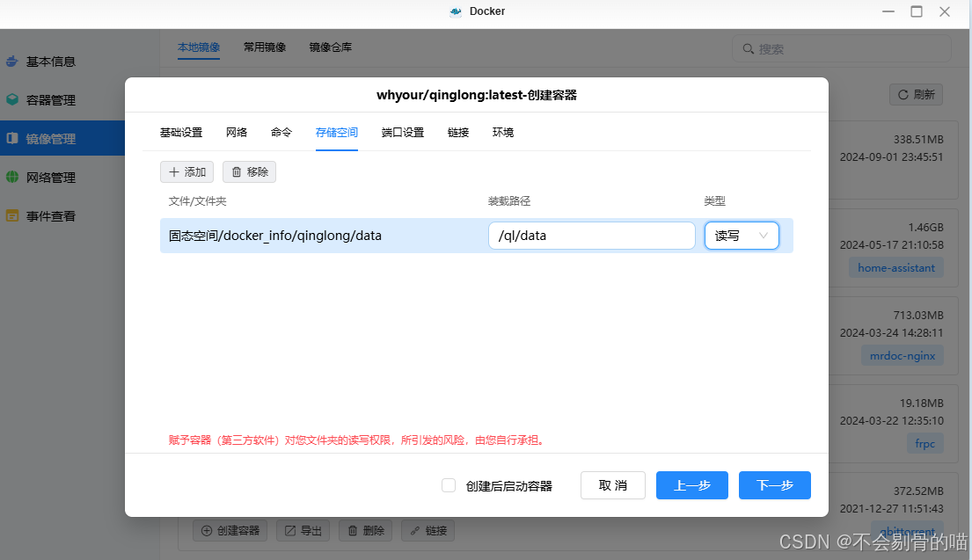Toggle the 创建后启动容器 checkbox
The image size is (972, 560).
[449, 485]
